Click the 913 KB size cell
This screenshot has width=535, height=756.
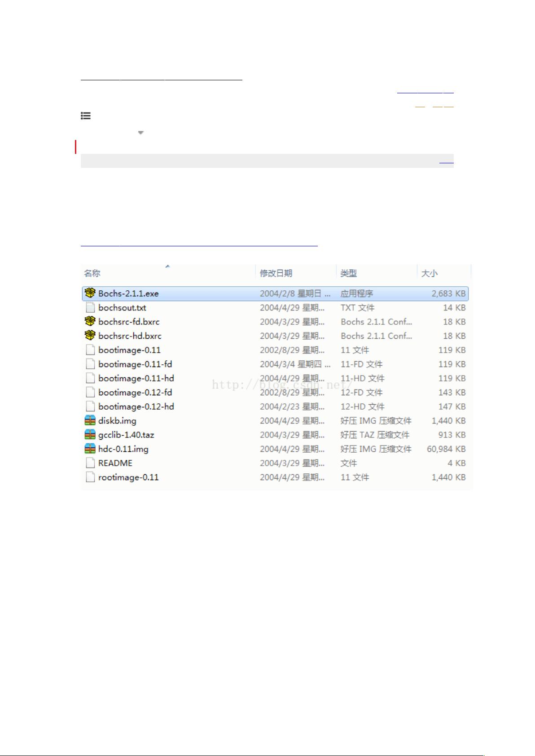point(452,435)
